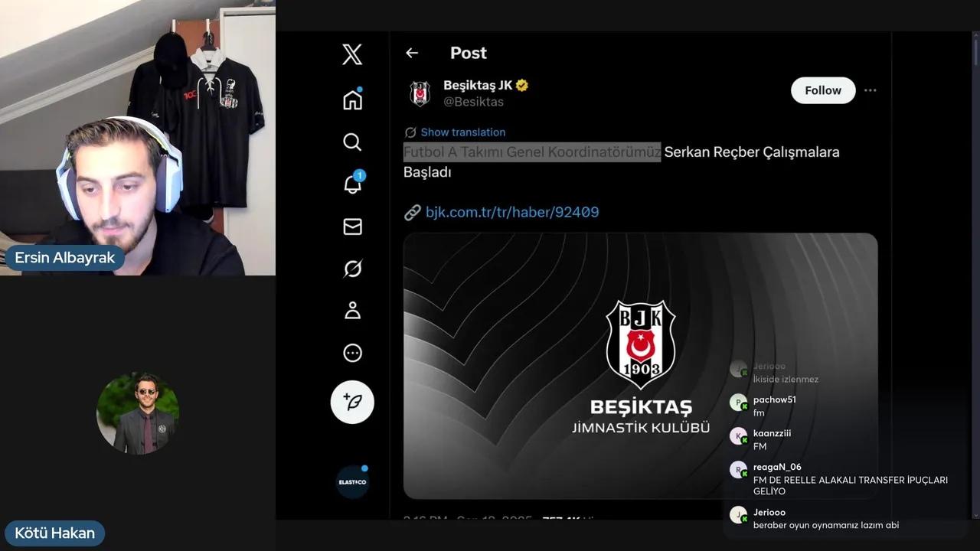Click the Kötü Hakan round avatar
980x551 pixels.
coord(138,413)
